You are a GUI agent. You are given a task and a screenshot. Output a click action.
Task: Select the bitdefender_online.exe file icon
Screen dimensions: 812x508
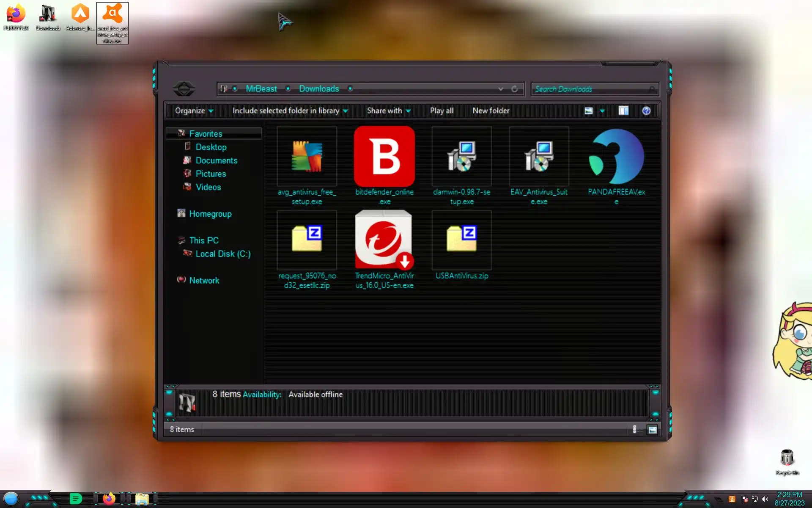pos(384,157)
